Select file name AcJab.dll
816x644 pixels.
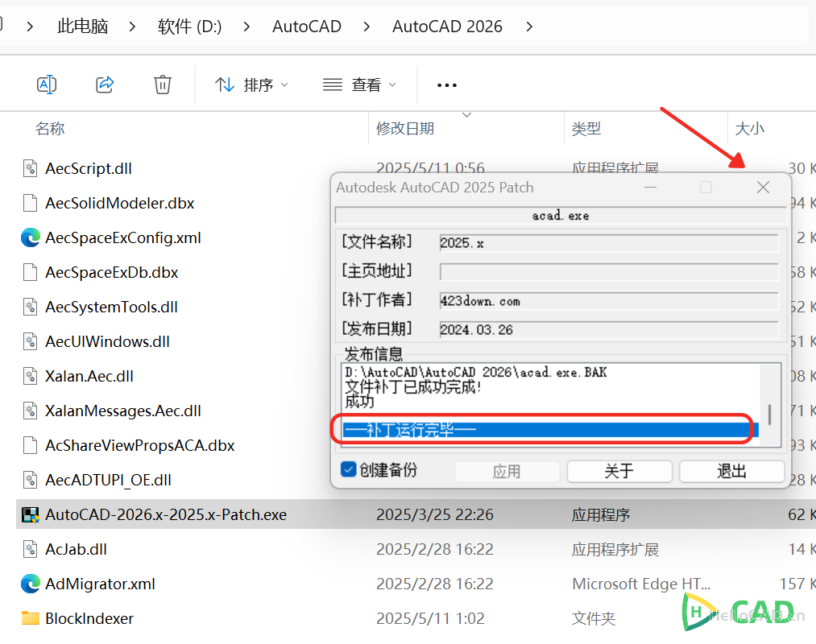[76, 549]
